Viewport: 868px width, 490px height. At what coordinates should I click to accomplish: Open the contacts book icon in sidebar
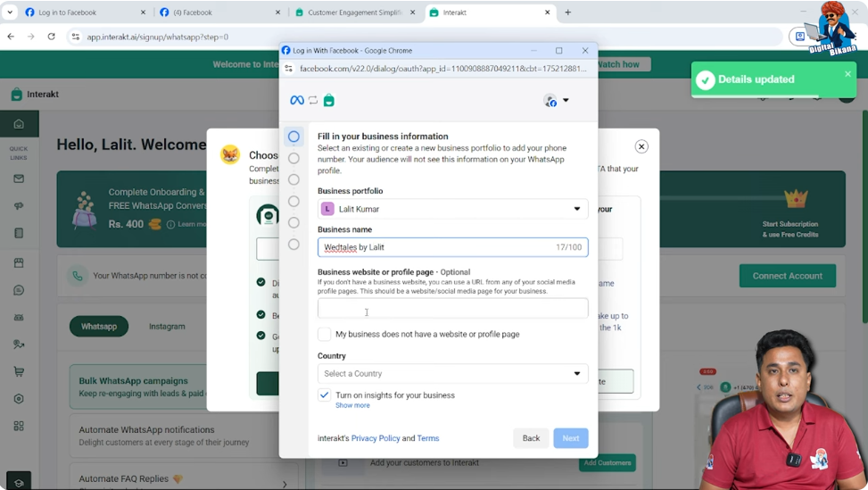pyautogui.click(x=19, y=233)
